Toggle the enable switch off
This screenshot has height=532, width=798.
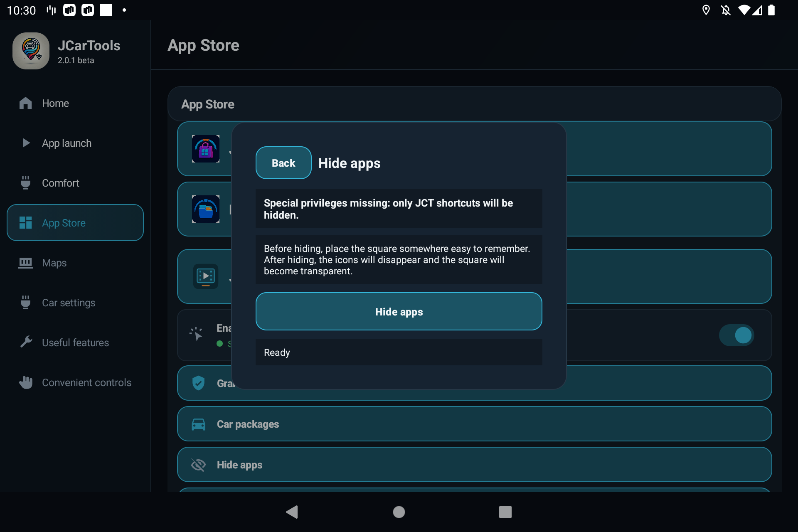click(x=736, y=335)
